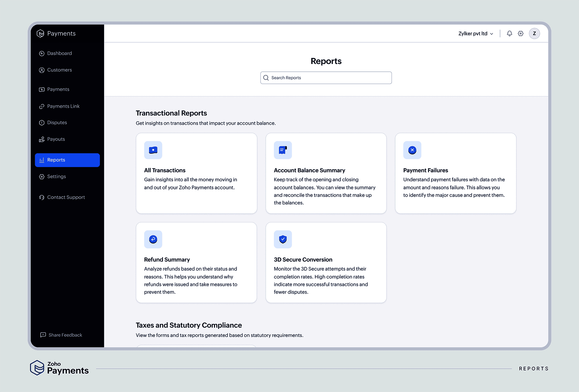Click the Share Feedback link

pos(61,335)
